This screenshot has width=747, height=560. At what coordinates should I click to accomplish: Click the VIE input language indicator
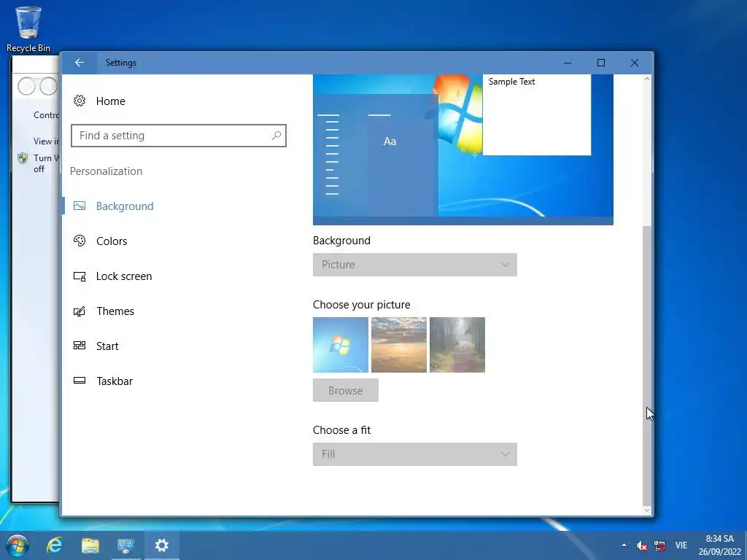point(681,545)
